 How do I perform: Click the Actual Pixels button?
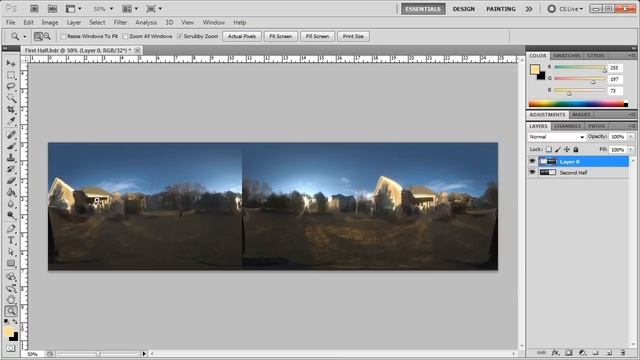pyautogui.click(x=242, y=36)
